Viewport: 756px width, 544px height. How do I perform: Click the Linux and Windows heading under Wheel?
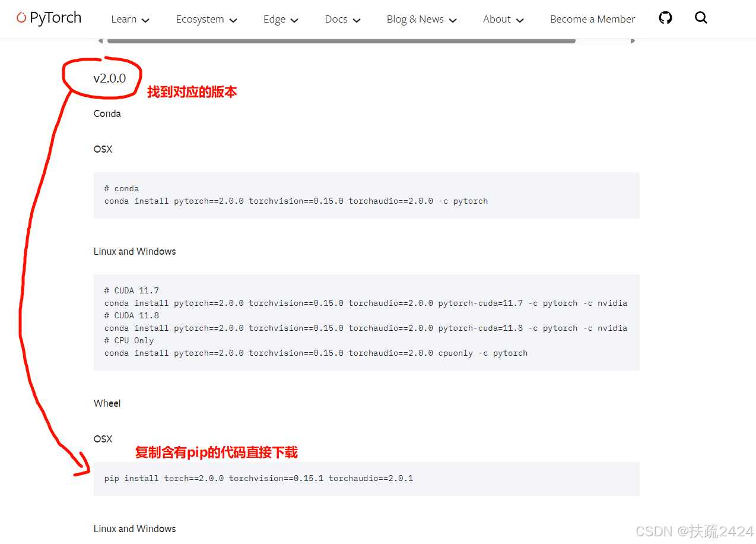135,529
